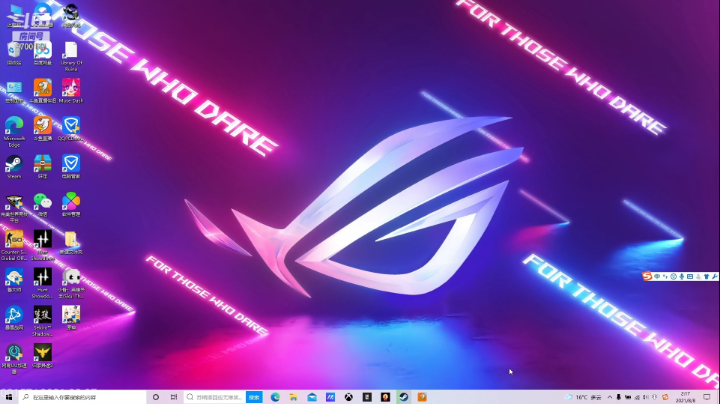Launch the Steam desktop shortcut
The width and height of the screenshot is (720, 404).
tap(14, 167)
